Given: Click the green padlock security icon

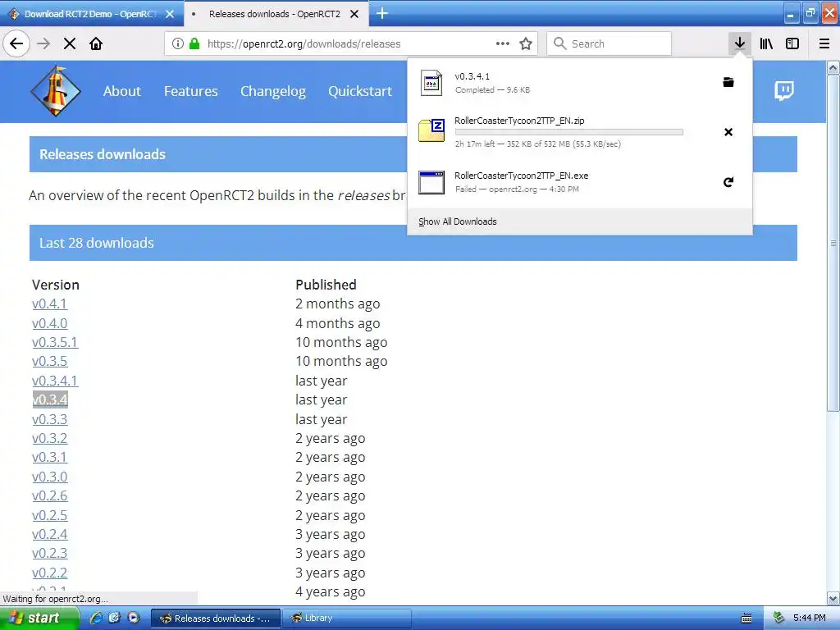Looking at the screenshot, I should coord(194,43).
